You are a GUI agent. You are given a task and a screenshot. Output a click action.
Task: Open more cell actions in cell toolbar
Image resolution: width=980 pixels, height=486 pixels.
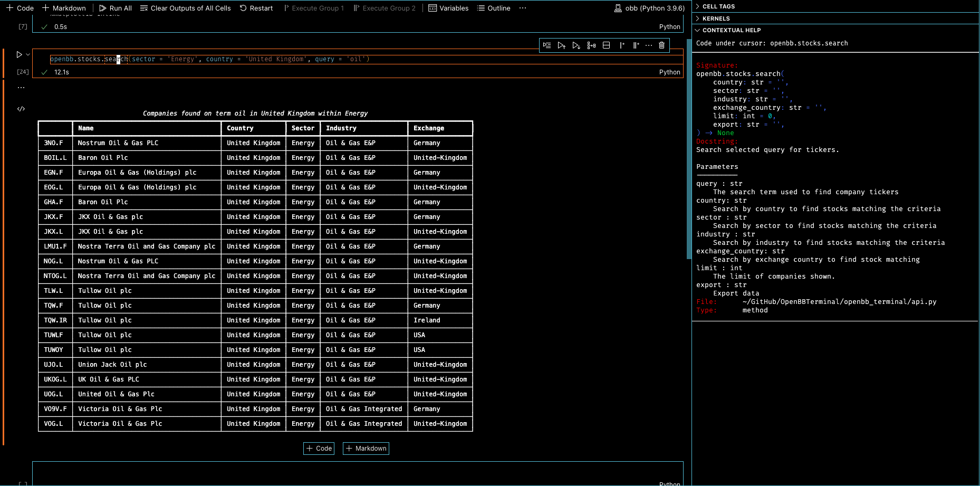coord(649,45)
